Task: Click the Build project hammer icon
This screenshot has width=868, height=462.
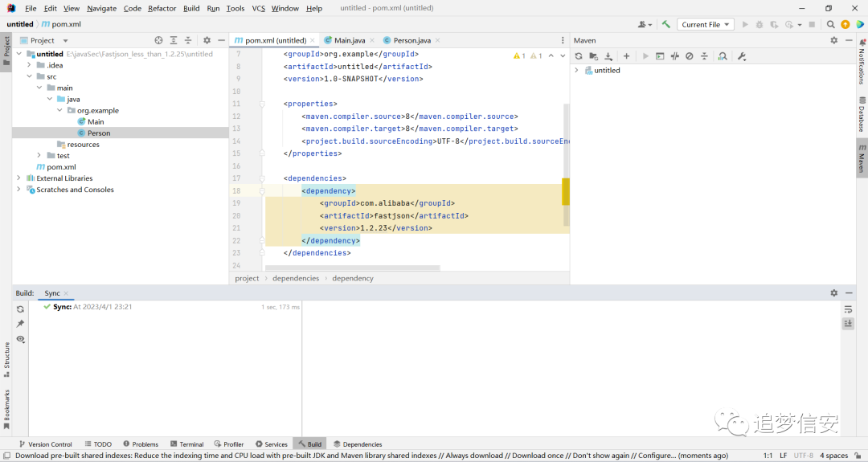Action: 666,24
